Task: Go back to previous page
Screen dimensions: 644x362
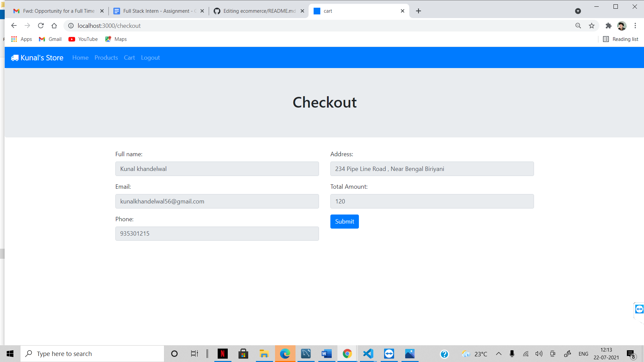Action: coord(14,26)
